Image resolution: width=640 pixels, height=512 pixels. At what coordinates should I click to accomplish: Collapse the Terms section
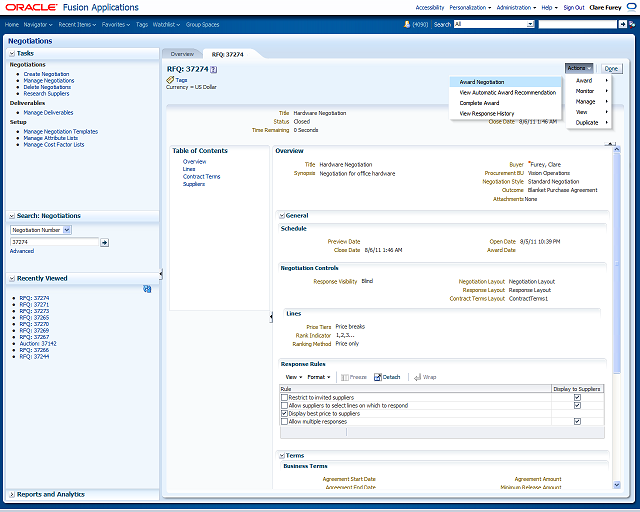click(x=282, y=456)
